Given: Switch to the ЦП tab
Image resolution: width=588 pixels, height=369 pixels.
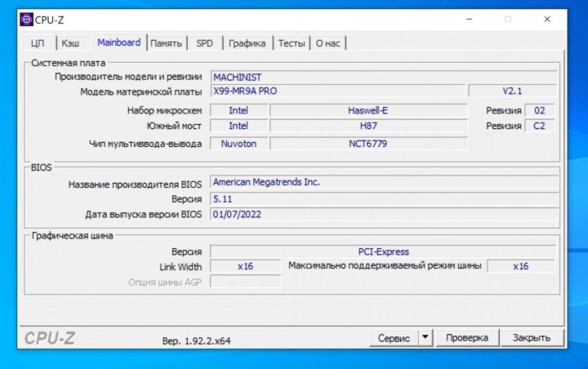Looking at the screenshot, I should tap(38, 43).
